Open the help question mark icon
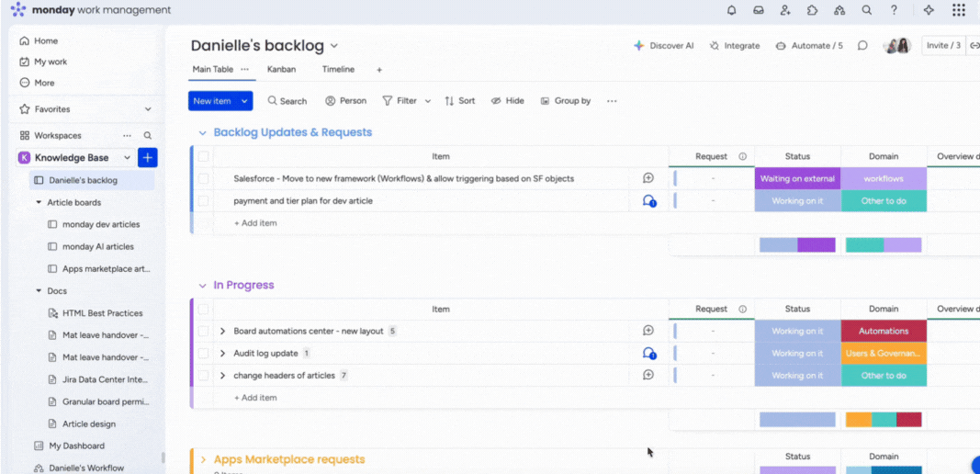 [894, 10]
